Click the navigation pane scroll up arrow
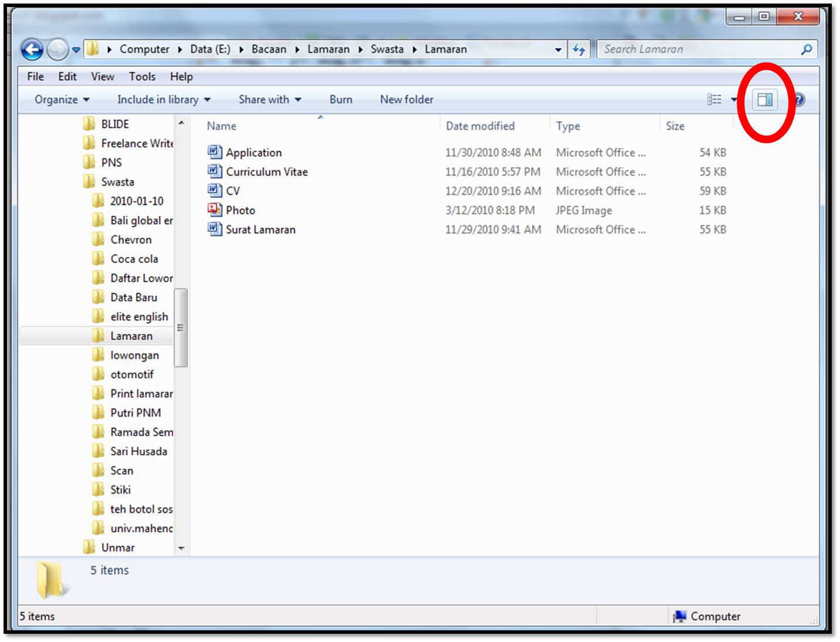840x642 pixels. 181,123
